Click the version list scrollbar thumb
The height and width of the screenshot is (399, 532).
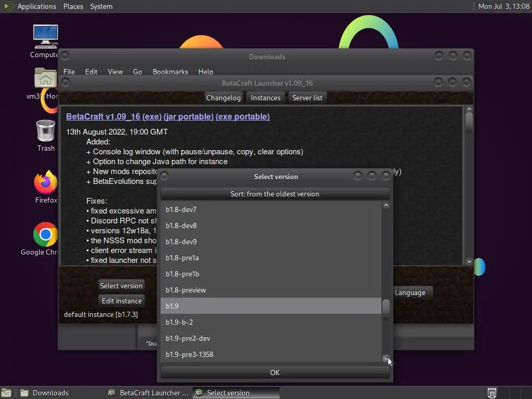point(386,309)
